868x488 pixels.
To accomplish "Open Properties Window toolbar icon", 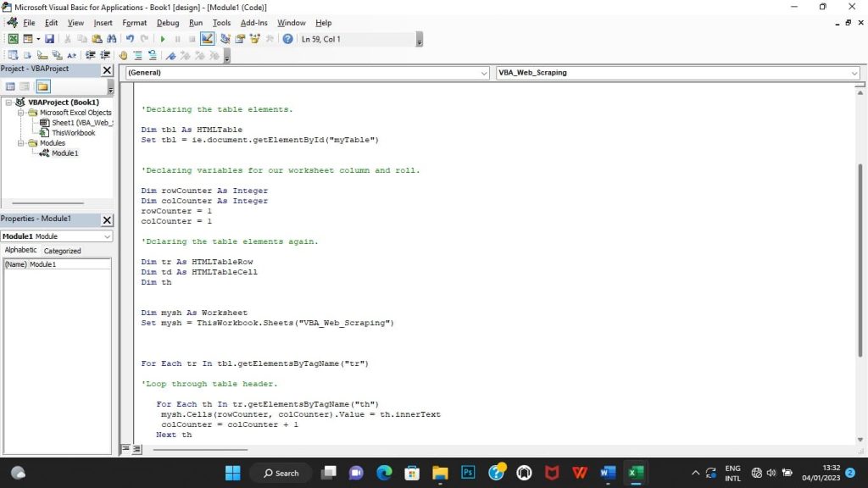I will [240, 39].
